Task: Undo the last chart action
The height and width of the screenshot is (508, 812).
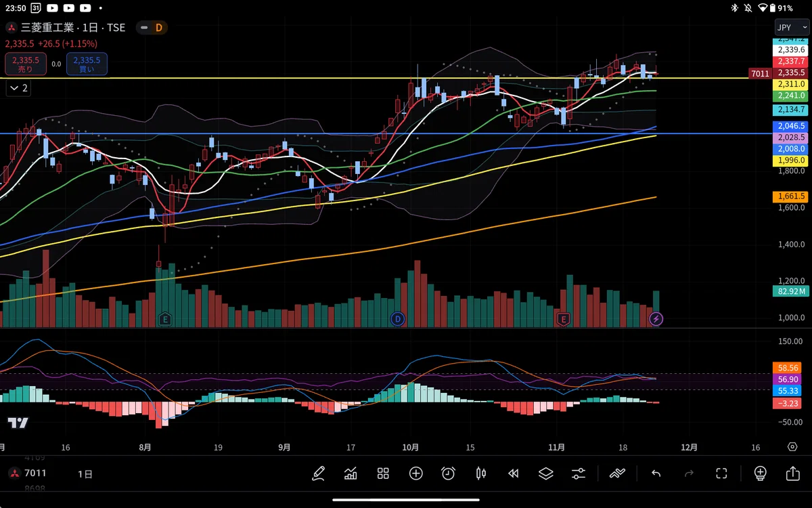Action: (656, 473)
